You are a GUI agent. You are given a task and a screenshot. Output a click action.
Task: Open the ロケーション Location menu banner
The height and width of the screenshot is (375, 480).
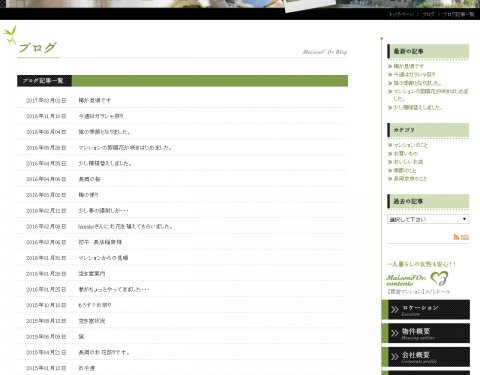[x=426, y=310]
